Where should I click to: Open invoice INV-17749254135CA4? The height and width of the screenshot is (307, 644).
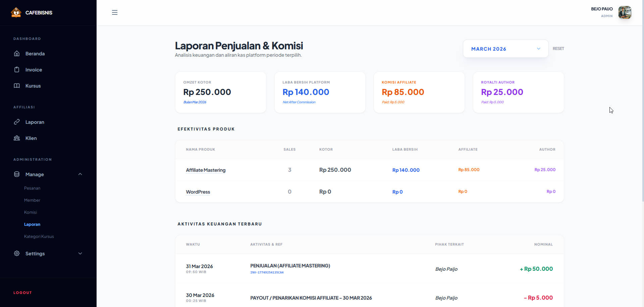tap(266, 272)
